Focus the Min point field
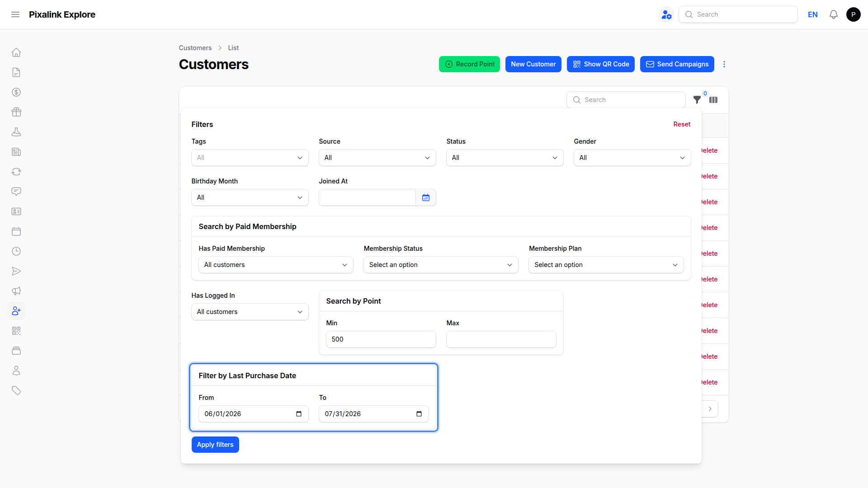 [381, 339]
